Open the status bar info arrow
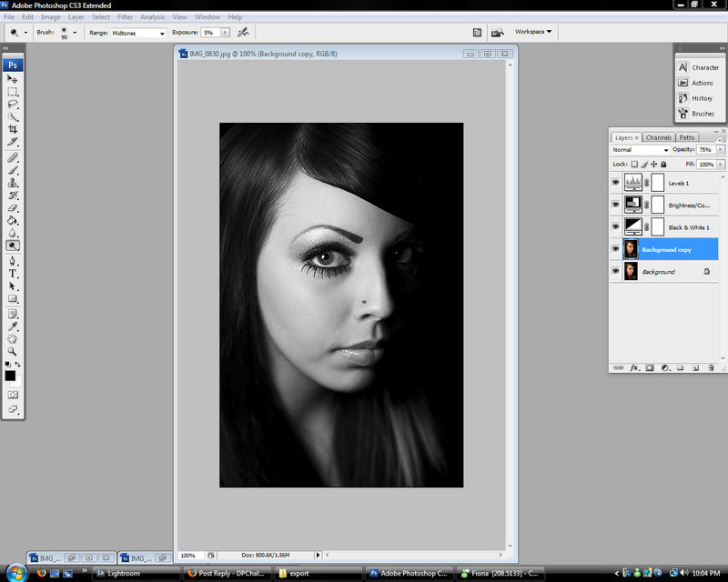Image resolution: width=728 pixels, height=582 pixels. click(x=318, y=555)
